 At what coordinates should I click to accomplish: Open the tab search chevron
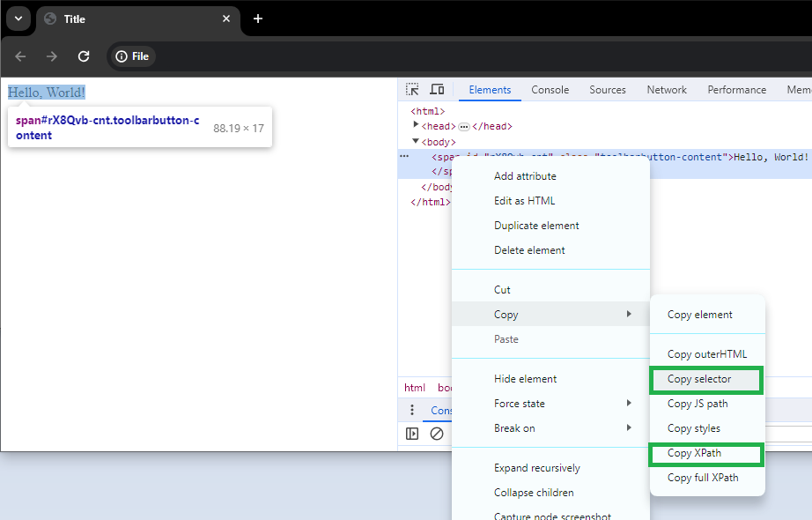[18, 19]
